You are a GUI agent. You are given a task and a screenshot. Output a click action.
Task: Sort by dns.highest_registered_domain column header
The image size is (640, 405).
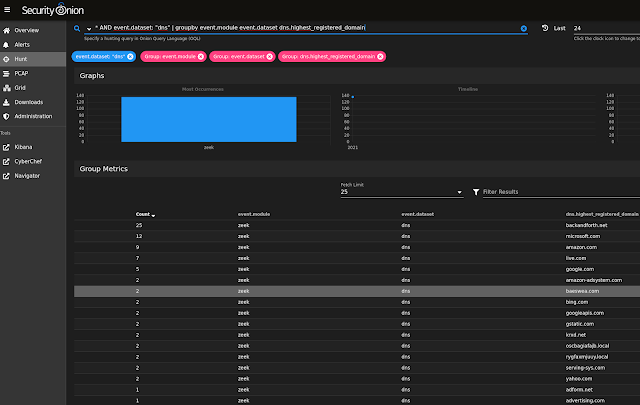pyautogui.click(x=602, y=214)
